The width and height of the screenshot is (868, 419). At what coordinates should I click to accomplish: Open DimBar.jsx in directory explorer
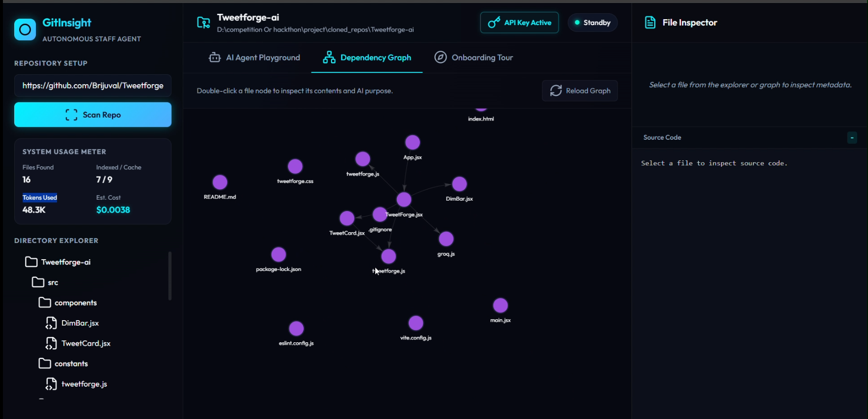coord(72,323)
